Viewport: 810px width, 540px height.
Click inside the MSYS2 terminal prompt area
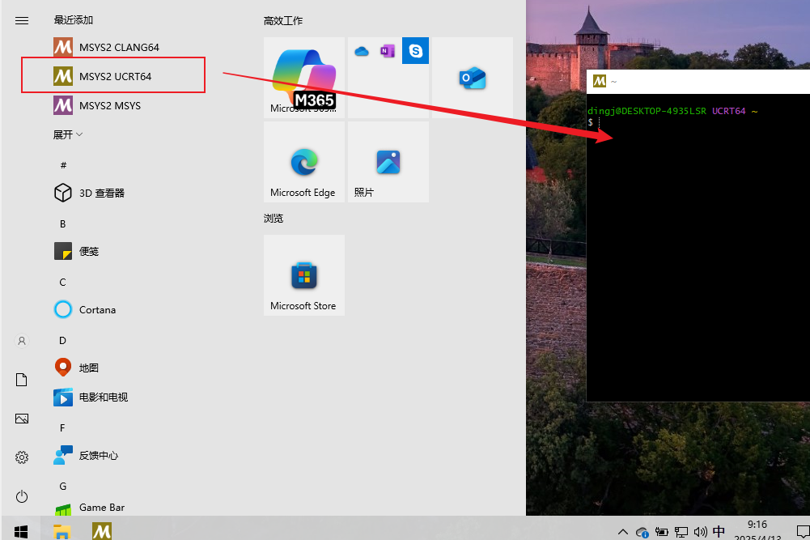pyautogui.click(x=698, y=250)
